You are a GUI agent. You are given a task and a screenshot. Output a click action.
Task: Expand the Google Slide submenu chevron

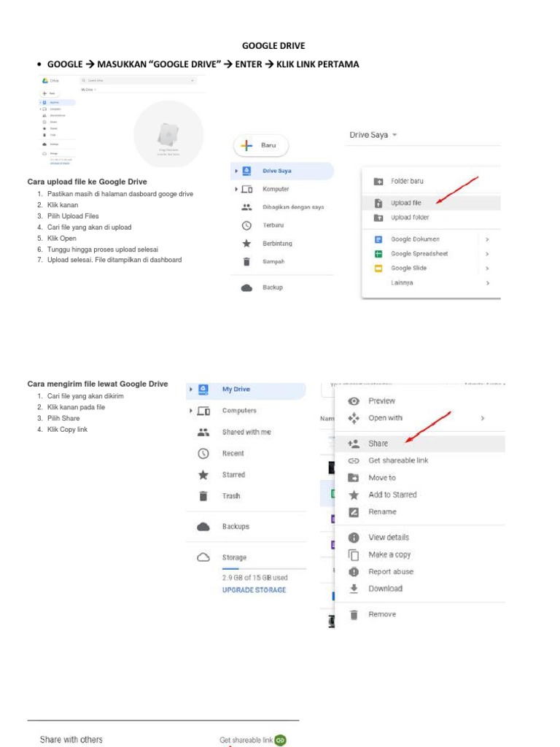(x=487, y=268)
